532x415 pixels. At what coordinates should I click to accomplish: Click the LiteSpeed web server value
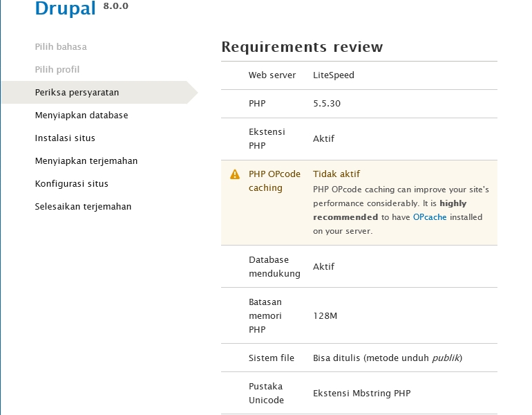coord(333,75)
